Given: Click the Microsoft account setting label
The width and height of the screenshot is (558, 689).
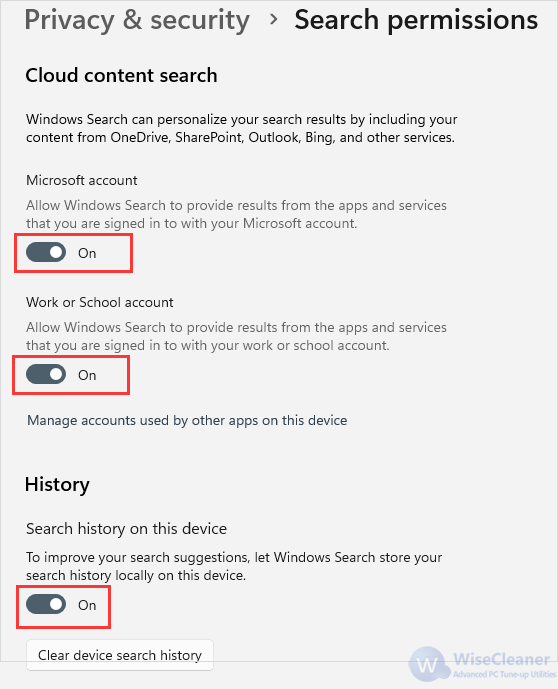Looking at the screenshot, I should 82,180.
